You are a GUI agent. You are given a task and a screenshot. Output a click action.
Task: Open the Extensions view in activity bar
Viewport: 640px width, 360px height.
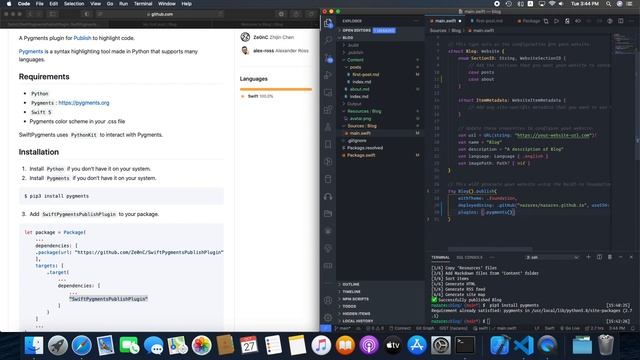pyautogui.click(x=328, y=109)
